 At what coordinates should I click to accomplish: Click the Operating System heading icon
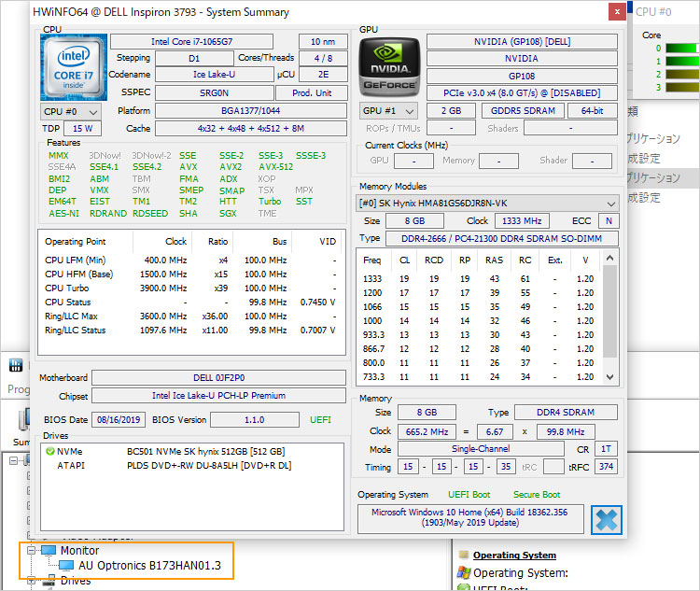point(464,555)
